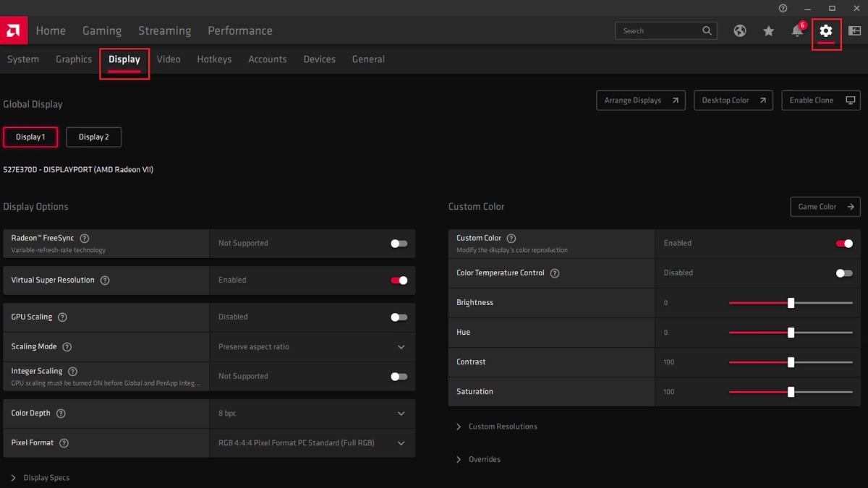
Task: Turn off the Custom Color toggle
Action: tap(844, 244)
